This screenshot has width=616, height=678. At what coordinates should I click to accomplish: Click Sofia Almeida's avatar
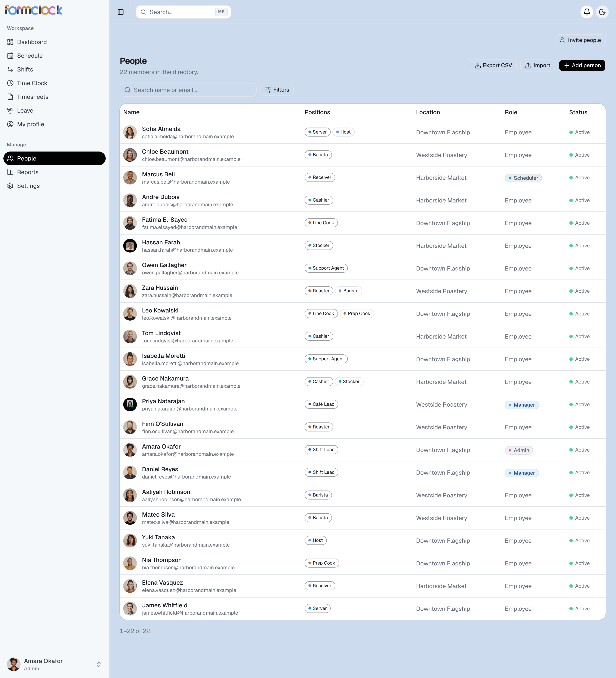pos(130,132)
